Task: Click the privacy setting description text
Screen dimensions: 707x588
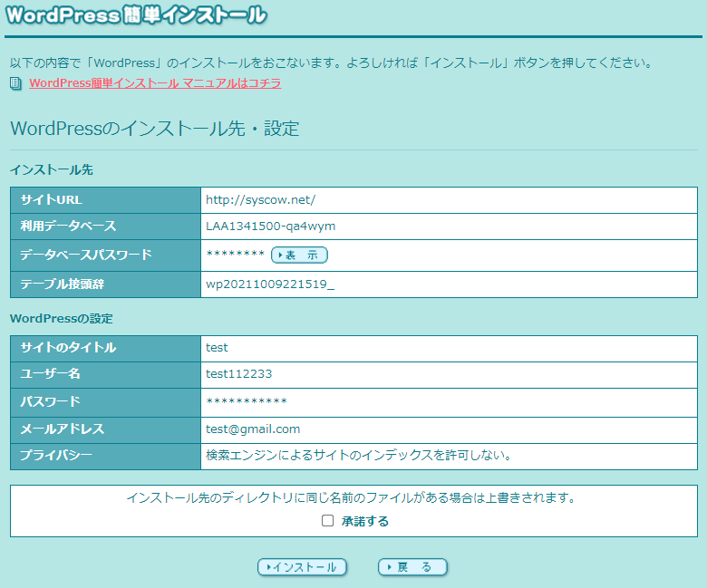Action: (x=358, y=455)
